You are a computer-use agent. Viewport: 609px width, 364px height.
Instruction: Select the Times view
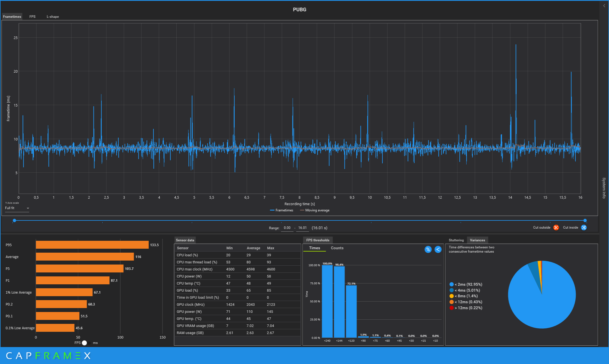314,248
